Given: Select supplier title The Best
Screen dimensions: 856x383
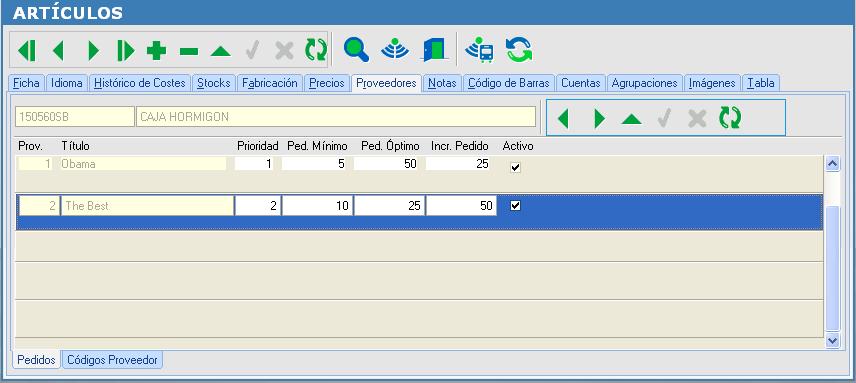Looking at the screenshot, I should click(x=147, y=206).
